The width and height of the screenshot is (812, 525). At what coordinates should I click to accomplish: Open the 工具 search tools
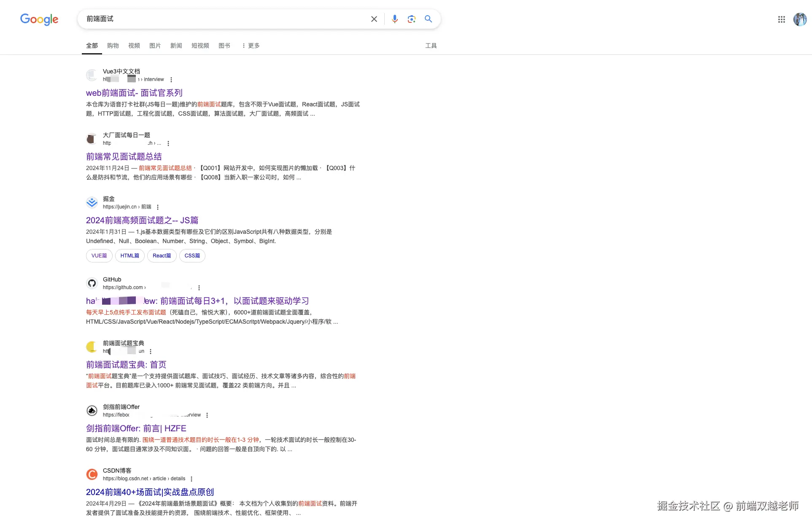[431, 45]
